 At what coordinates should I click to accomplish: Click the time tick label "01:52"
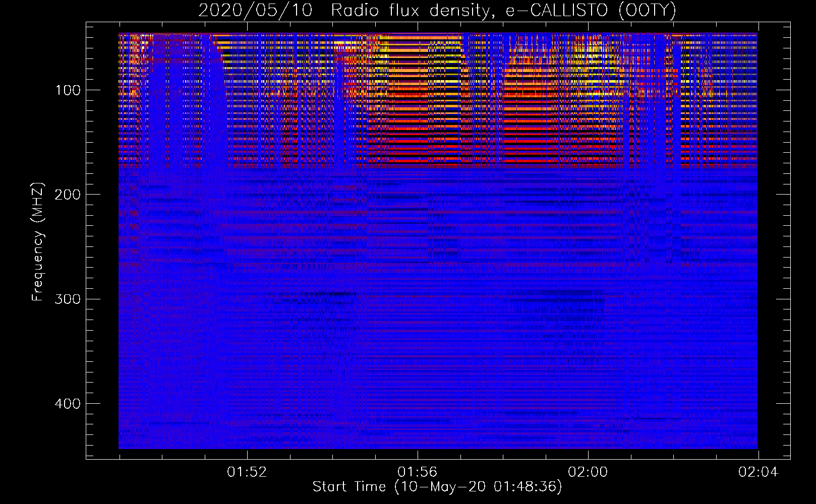click(247, 472)
